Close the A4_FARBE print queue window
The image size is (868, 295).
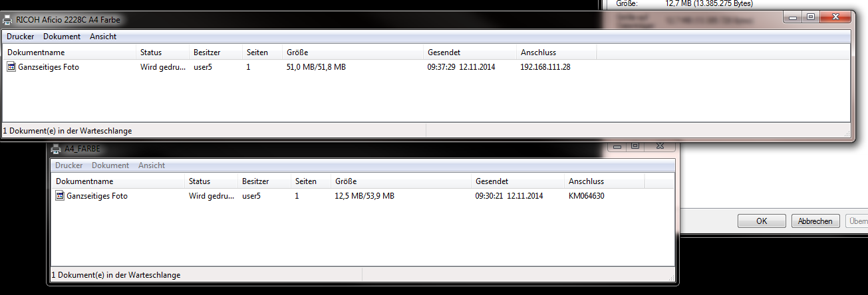[660, 145]
